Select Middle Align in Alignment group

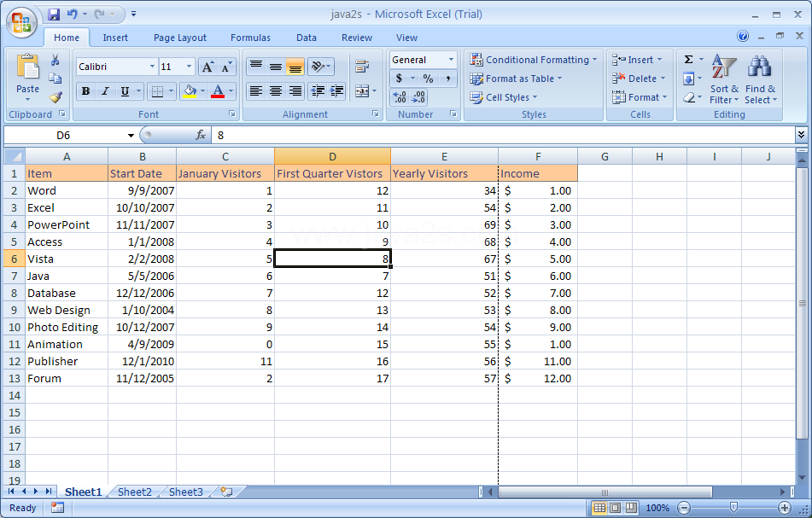click(x=276, y=67)
